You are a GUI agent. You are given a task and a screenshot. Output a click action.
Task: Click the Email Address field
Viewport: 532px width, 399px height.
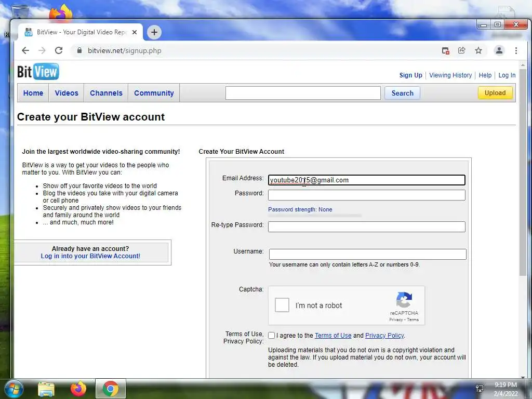(366, 180)
